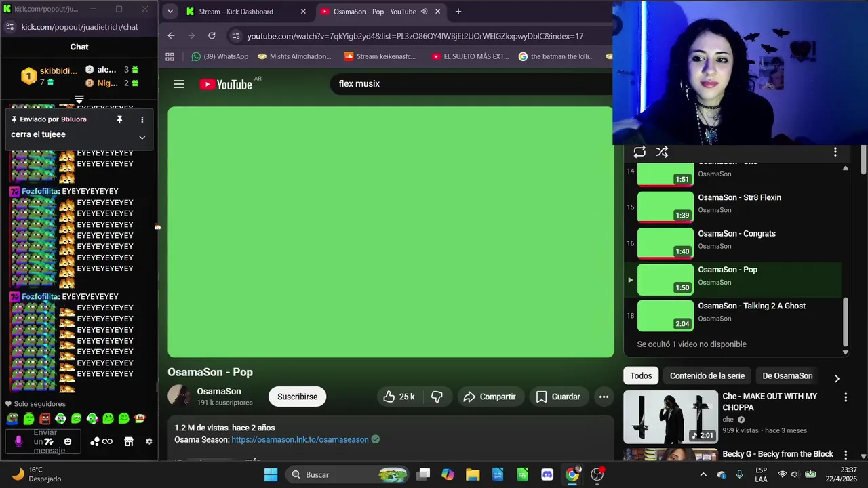This screenshot has width=868, height=488.
Task: Play OsamaSon - Congrats from the playlist
Action: [732, 243]
